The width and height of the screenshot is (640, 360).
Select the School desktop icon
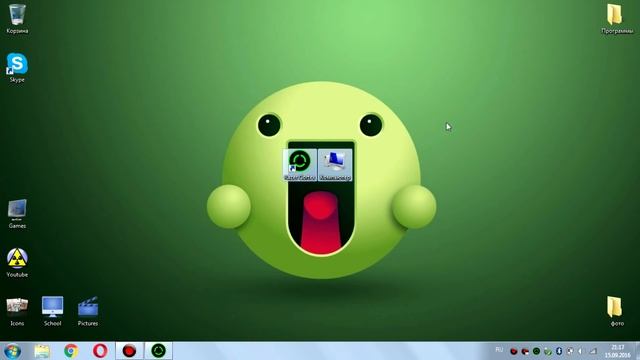[x=53, y=312]
